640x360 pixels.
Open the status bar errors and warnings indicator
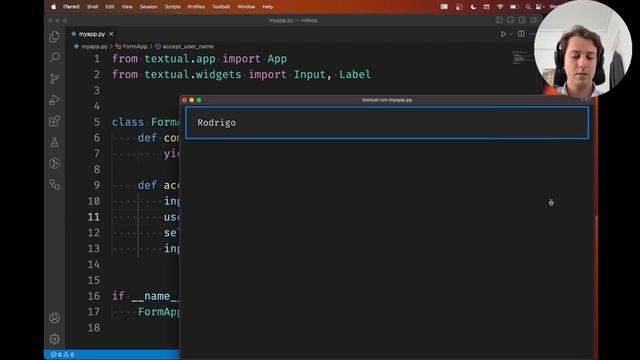pos(62,354)
